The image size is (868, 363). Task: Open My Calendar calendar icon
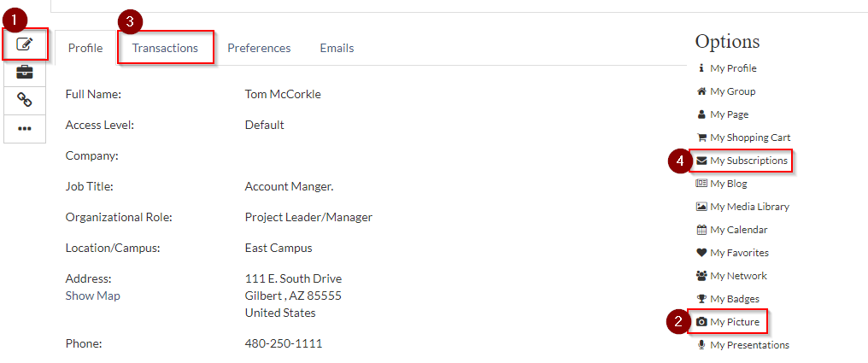pos(701,230)
